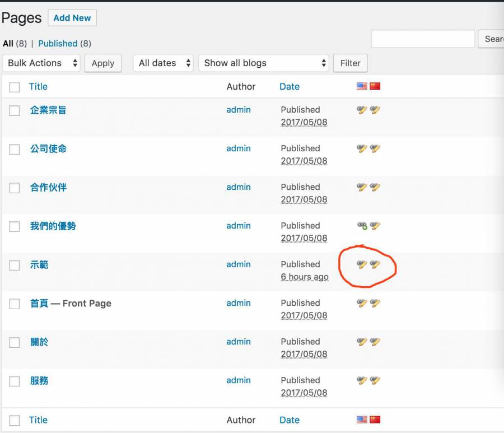Click first edit pencil icon for 示範
The image size is (504, 433).
362,264
